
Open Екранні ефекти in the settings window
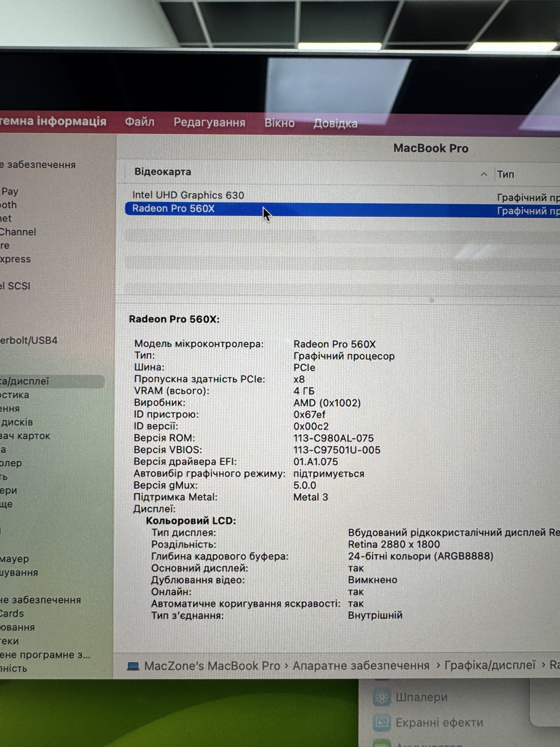[439, 722]
